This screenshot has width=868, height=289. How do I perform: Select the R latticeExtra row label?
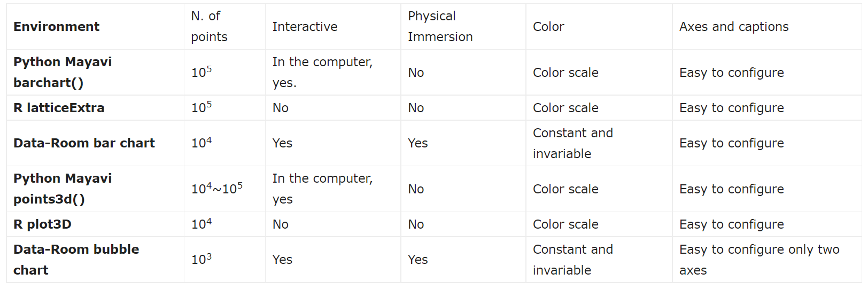point(59,108)
